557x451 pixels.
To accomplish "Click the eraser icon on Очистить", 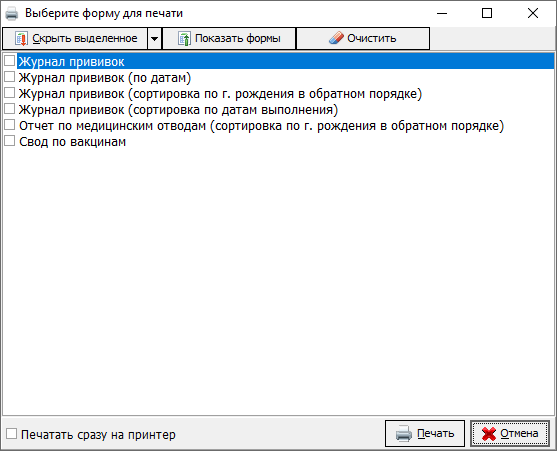I will tap(336, 38).
